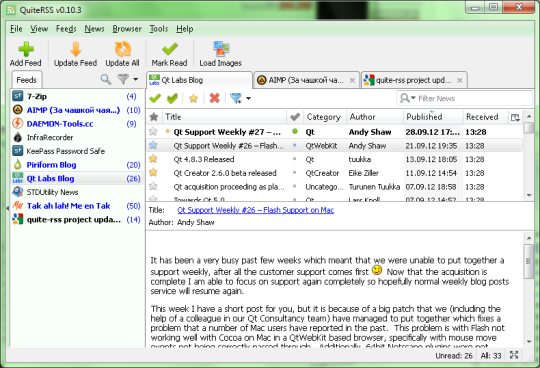This screenshot has width=540, height=368.
Task: Toggle star on Qt Creator 2.6.0 beta released
Action: [153, 173]
